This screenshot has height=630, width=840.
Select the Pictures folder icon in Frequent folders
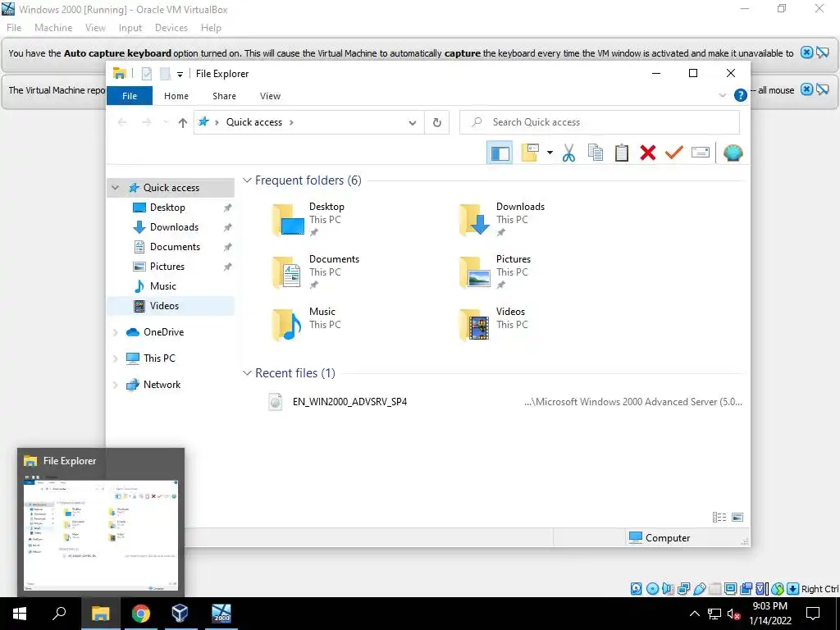pyautogui.click(x=475, y=272)
